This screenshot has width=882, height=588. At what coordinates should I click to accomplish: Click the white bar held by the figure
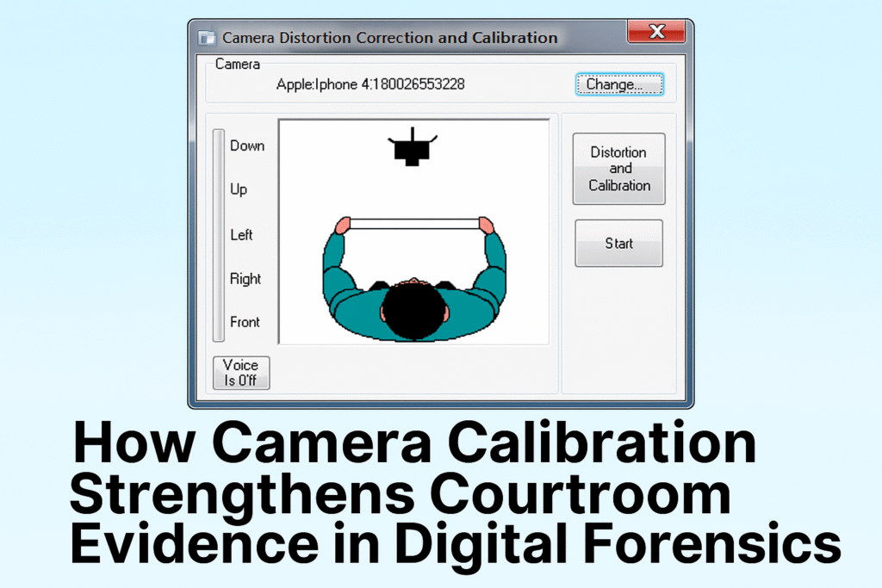pos(413,224)
